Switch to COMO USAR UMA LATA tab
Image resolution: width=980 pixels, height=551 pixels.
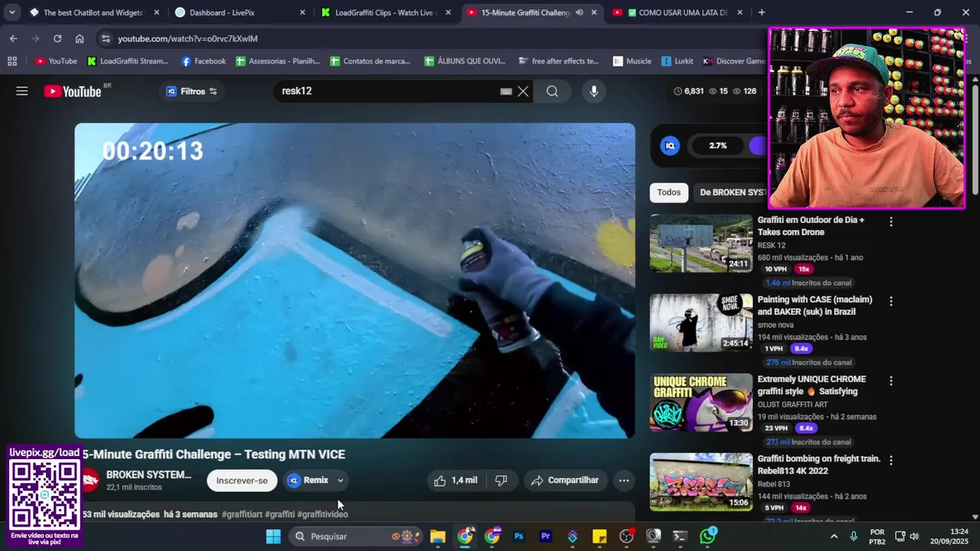coord(676,12)
